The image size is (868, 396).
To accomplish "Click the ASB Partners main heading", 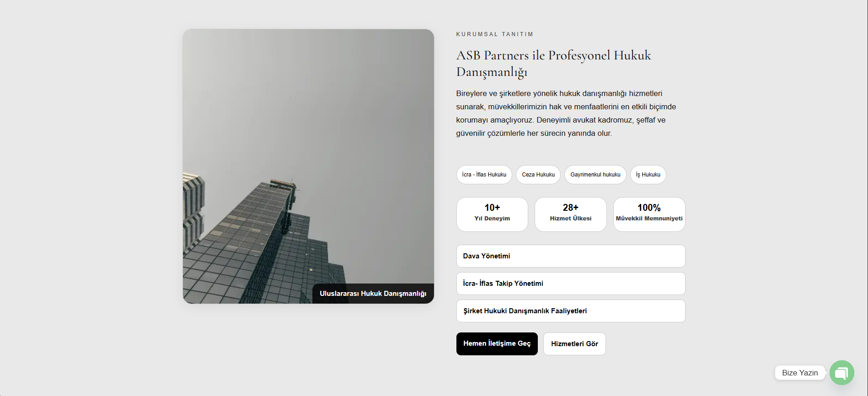I will (x=553, y=64).
